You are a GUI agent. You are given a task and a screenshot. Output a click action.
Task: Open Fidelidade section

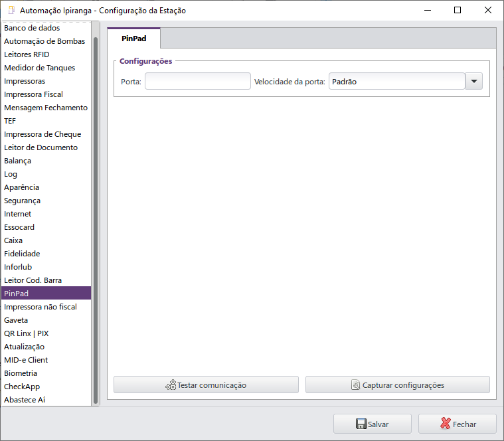pos(46,254)
